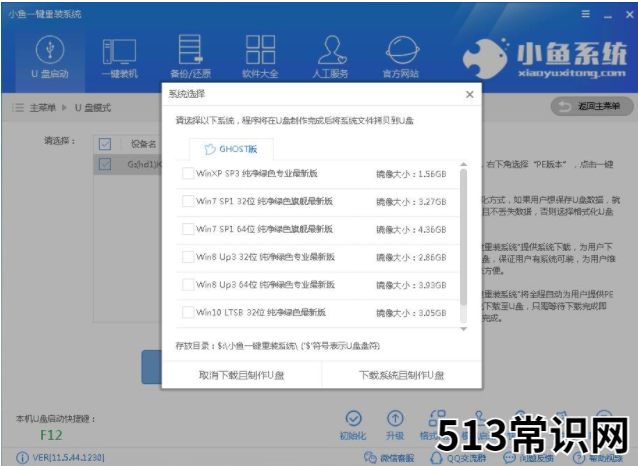Click the system list scroll-up arrow

463,164
